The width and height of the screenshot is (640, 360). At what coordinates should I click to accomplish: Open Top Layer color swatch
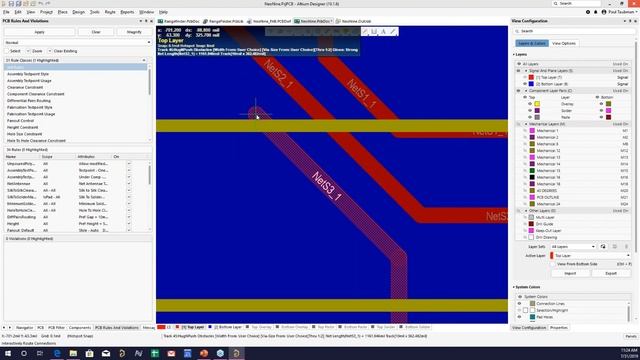pyautogui.click(x=531, y=77)
